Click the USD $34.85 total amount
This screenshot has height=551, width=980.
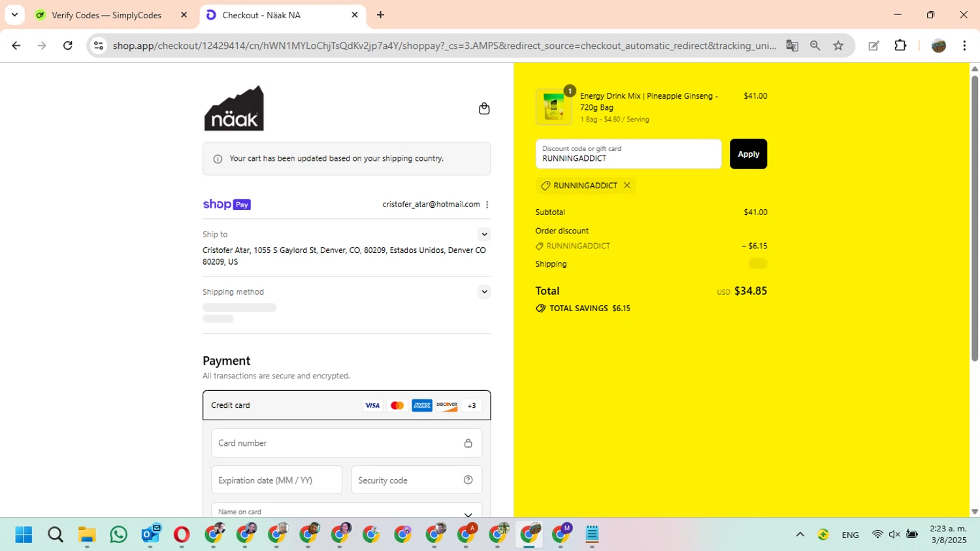742,291
